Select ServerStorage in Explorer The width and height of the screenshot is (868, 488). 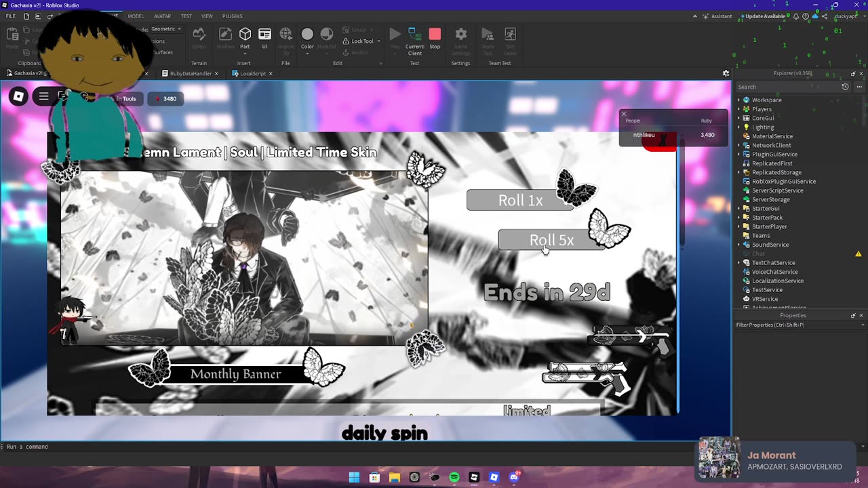tap(770, 199)
